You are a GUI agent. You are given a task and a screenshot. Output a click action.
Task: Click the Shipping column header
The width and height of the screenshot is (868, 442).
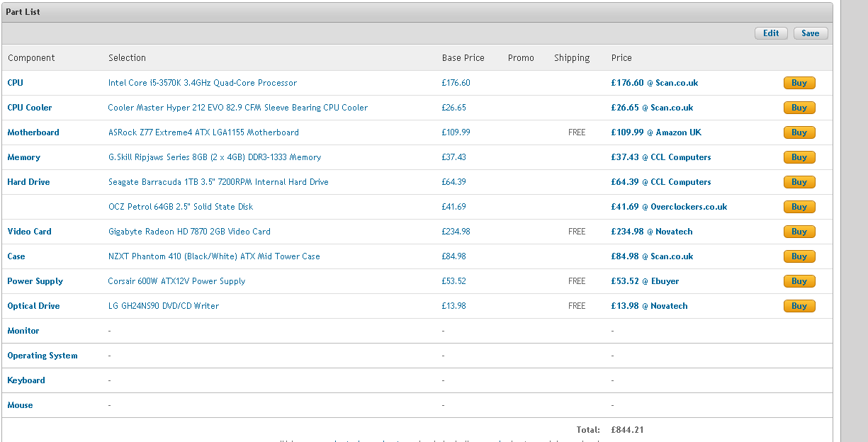coord(572,58)
